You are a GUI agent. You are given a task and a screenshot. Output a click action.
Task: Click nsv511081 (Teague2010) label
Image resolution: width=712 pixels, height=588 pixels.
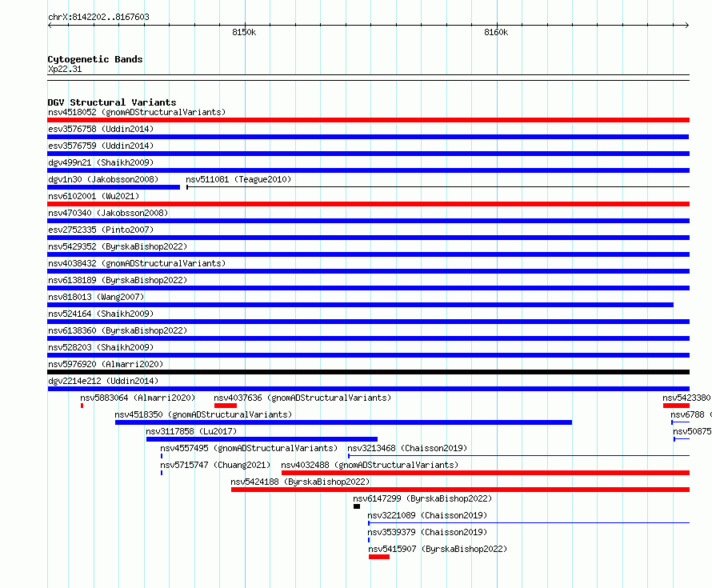pyautogui.click(x=238, y=179)
